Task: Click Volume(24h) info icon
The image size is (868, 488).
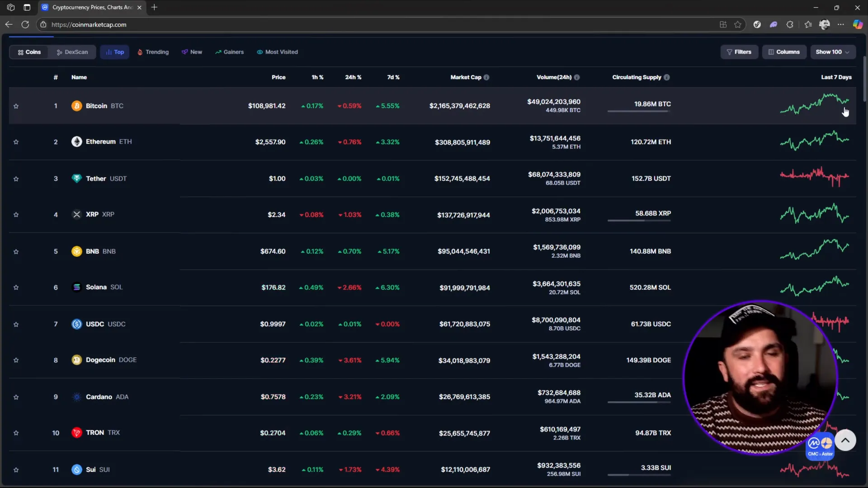Action: [577, 77]
